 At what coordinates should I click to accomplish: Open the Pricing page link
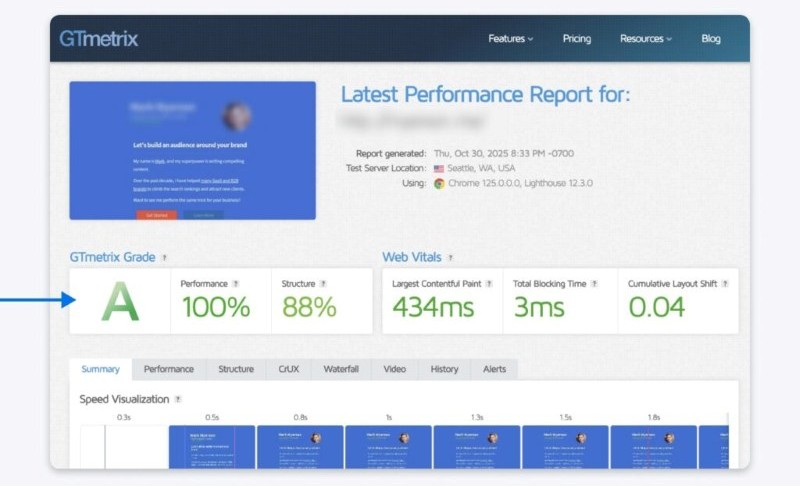[577, 39]
